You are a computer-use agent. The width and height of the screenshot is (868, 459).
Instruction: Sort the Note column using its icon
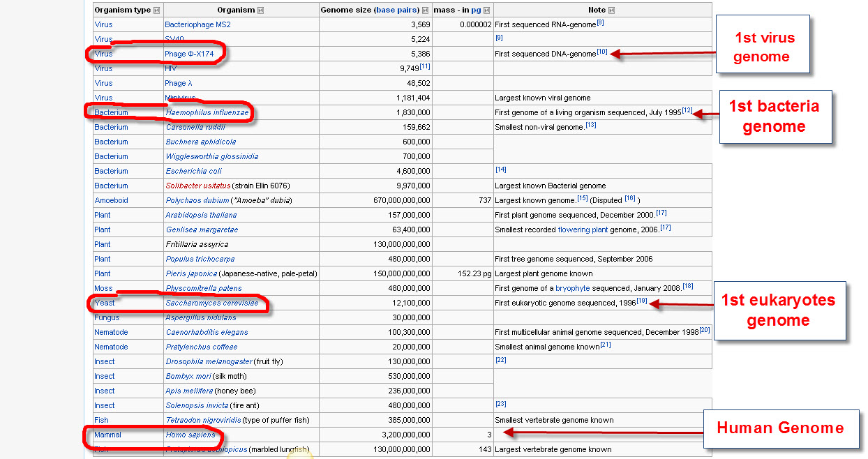611,10
